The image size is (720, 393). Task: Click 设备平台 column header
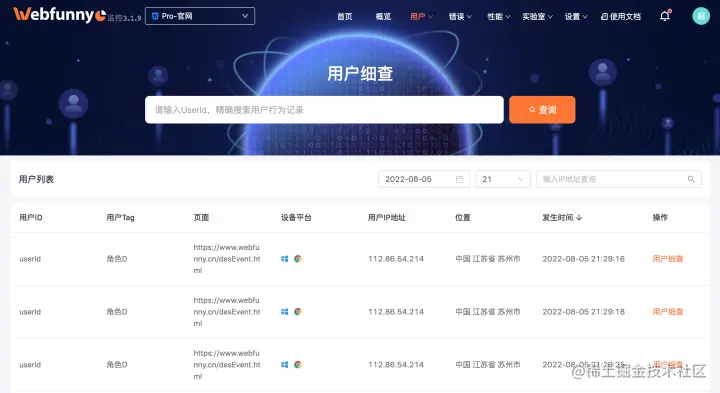(x=296, y=218)
